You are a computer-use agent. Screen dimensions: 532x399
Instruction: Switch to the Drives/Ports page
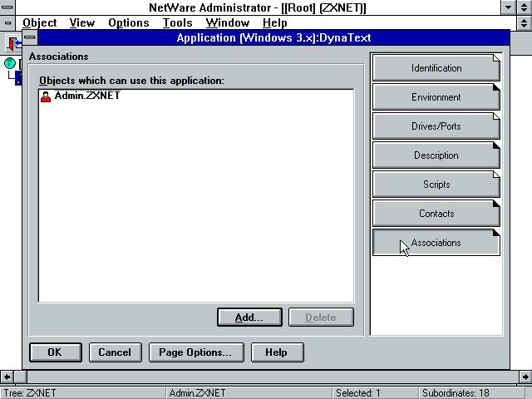[x=436, y=126]
